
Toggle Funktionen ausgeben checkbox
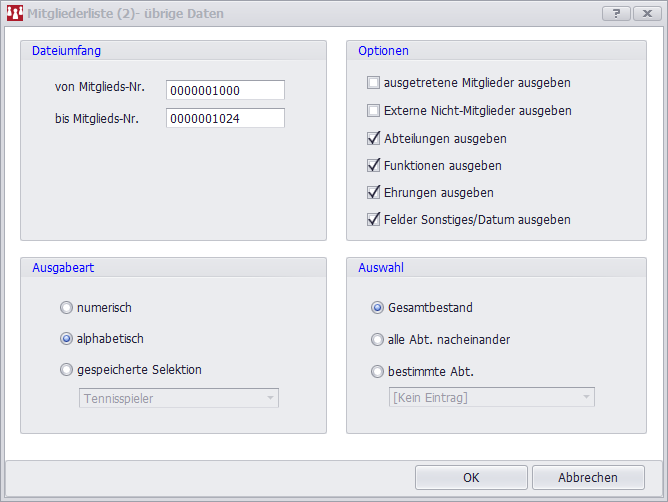pos(374,165)
